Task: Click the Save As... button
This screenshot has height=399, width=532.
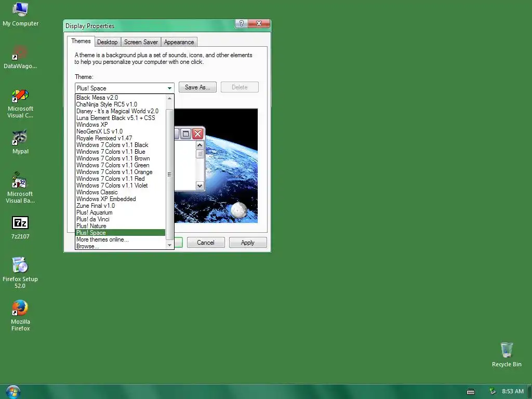Action: tap(197, 87)
